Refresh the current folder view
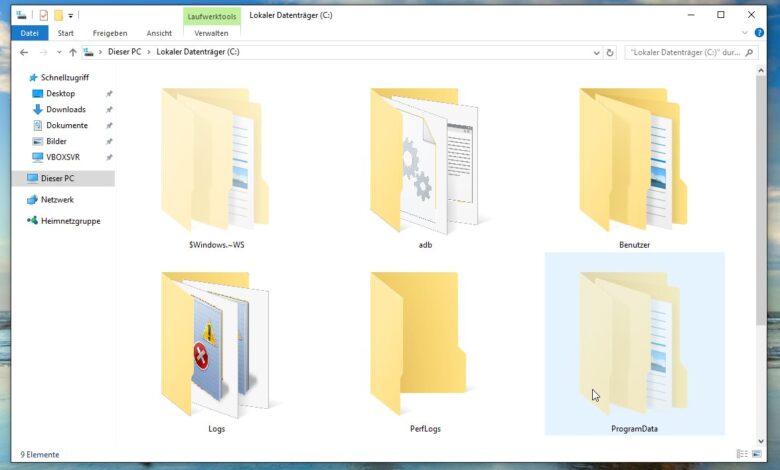 [611, 52]
